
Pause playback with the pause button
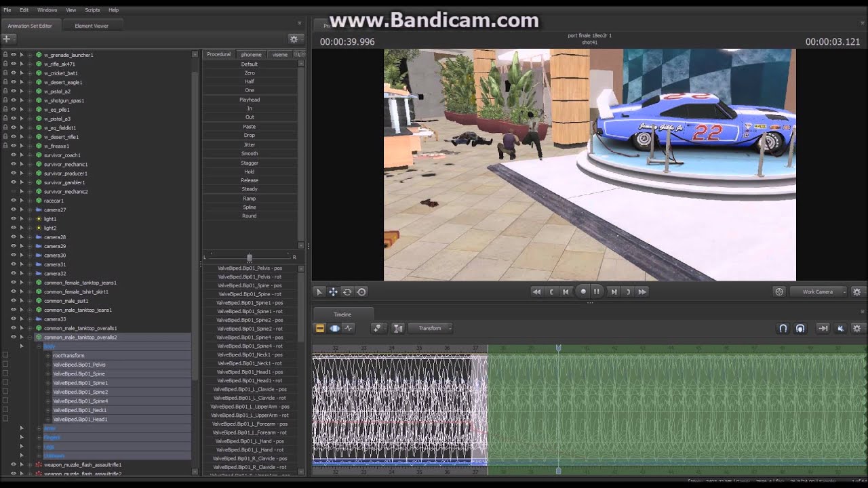pos(597,292)
